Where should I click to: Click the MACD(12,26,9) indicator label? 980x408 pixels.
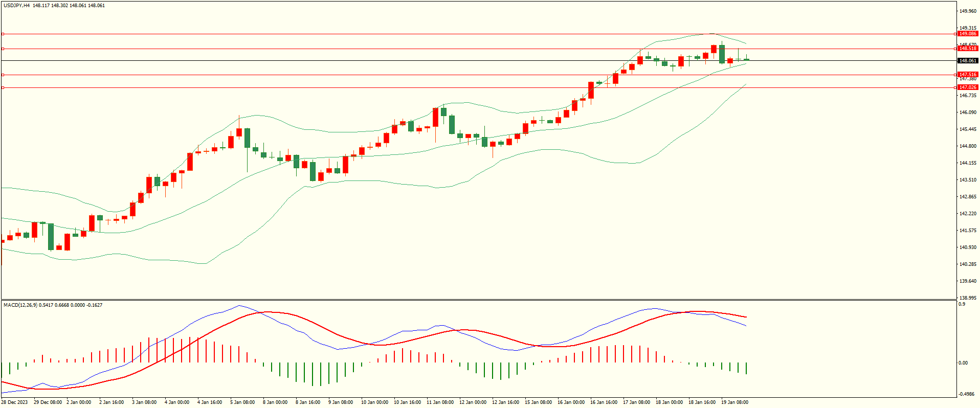(x=20, y=305)
